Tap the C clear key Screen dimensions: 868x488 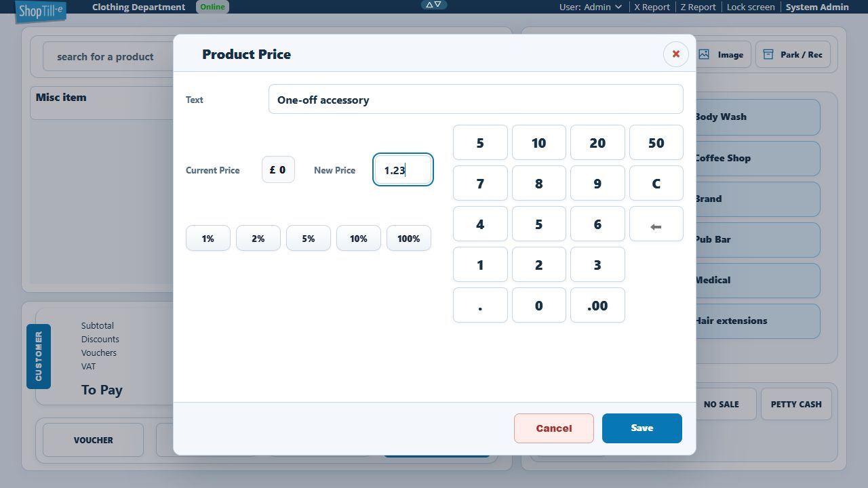(x=656, y=183)
